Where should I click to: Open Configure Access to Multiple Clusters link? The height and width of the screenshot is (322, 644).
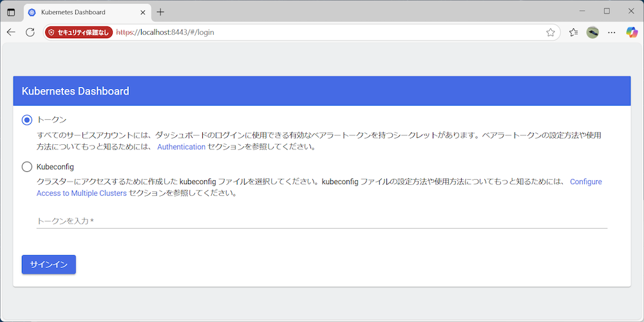click(x=319, y=187)
